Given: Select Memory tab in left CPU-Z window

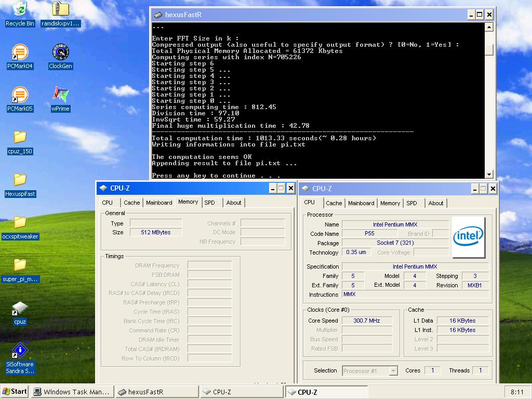Looking at the screenshot, I should [188, 202].
